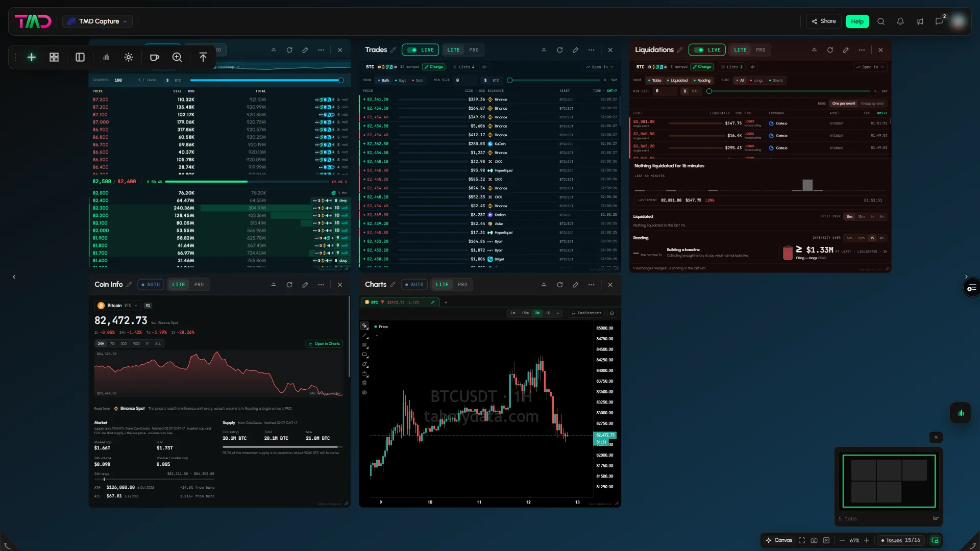Screen dimensions: 980x551
Task: Toggle AUTO mode in the Charts panel
Action: (414, 285)
